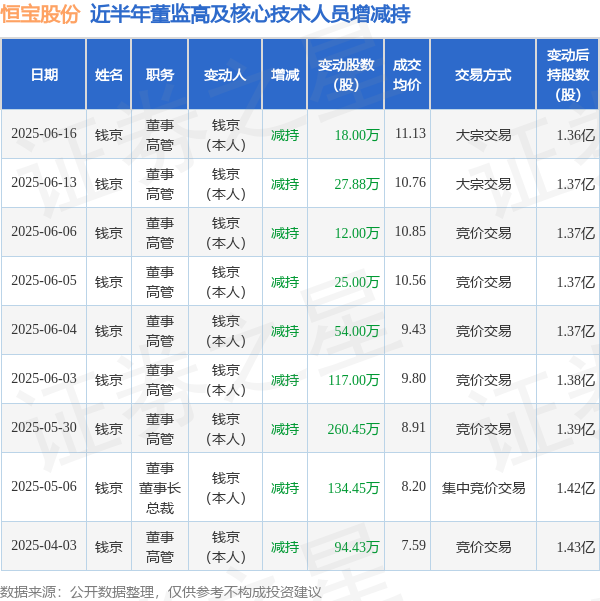
Task: Select the 变动后持股数(股) column header
Action: 568,74
